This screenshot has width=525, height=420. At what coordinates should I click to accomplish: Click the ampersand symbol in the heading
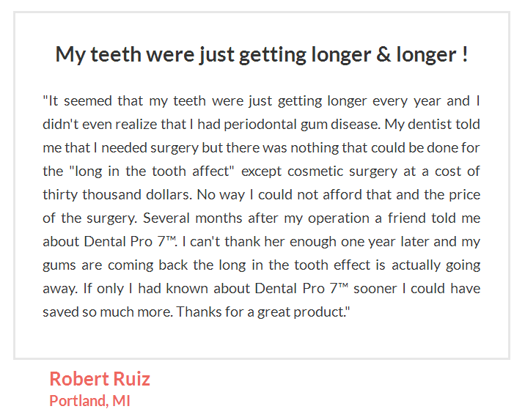(x=383, y=54)
